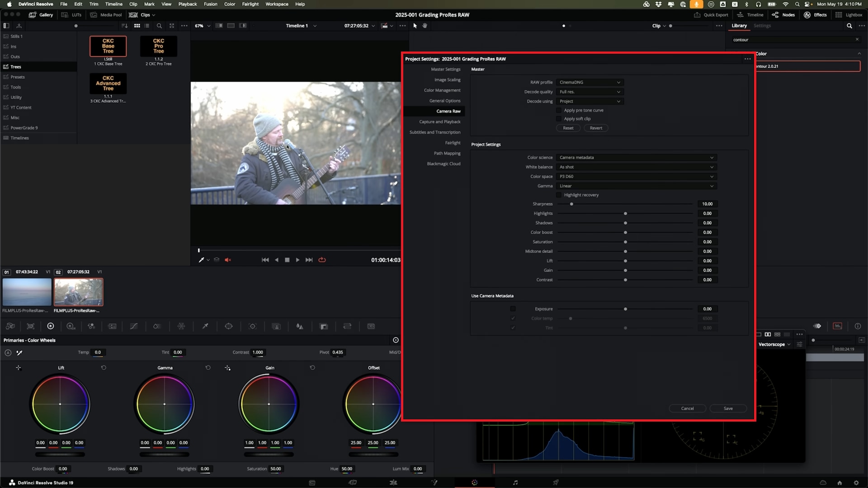Switch to the Fairlight page music icon
The image size is (868, 488).
[515, 483]
